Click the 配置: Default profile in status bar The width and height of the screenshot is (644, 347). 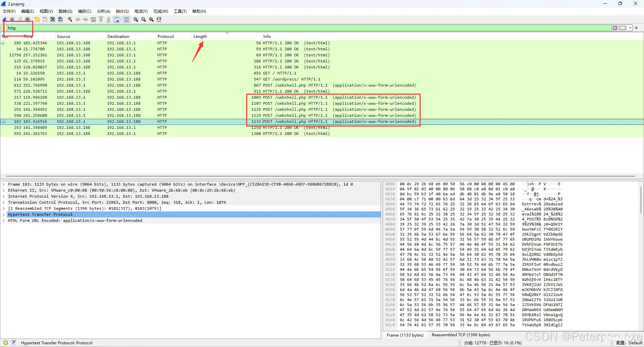(629, 343)
